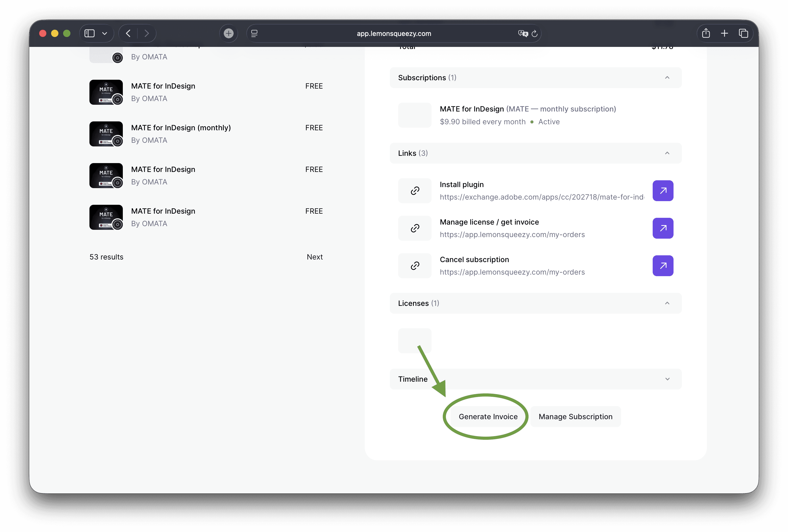Open the Install plugin arrow button
This screenshot has width=788, height=532.
point(663,191)
